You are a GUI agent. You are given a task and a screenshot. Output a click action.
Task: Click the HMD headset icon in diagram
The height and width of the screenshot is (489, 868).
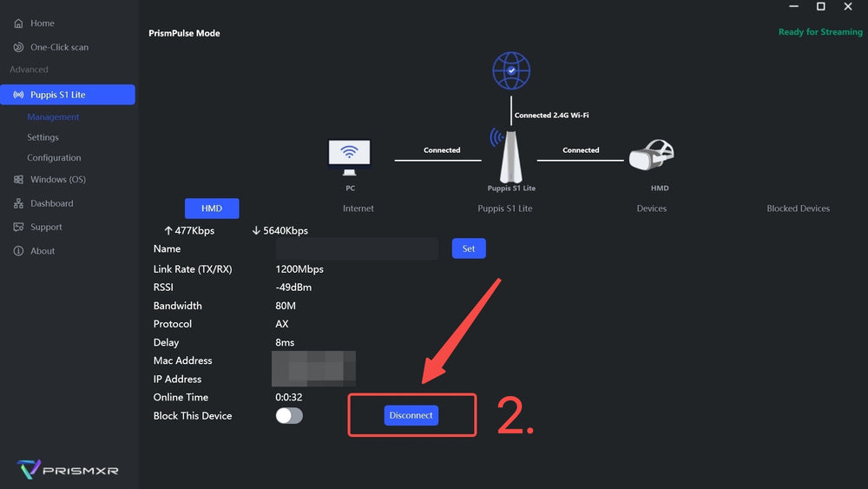(x=652, y=155)
